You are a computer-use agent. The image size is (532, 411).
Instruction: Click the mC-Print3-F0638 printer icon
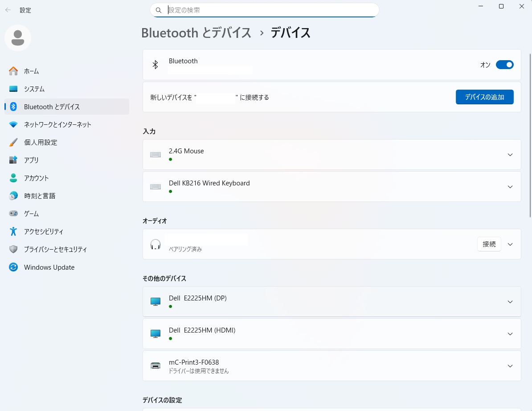156,366
